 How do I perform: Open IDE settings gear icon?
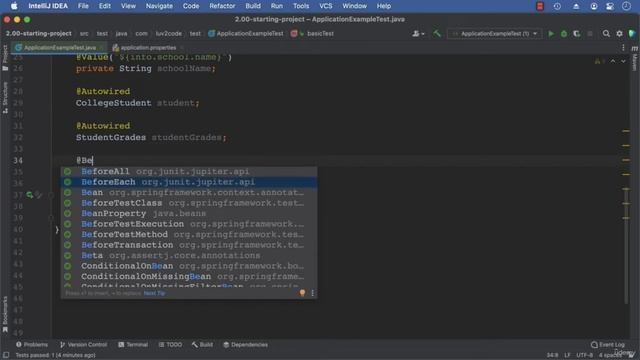[619, 34]
